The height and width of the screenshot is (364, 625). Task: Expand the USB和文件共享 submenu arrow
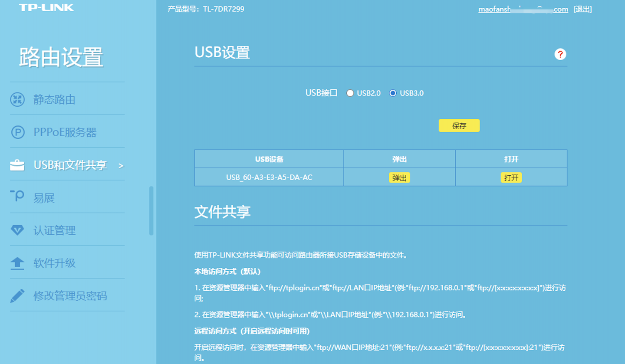[121, 166]
